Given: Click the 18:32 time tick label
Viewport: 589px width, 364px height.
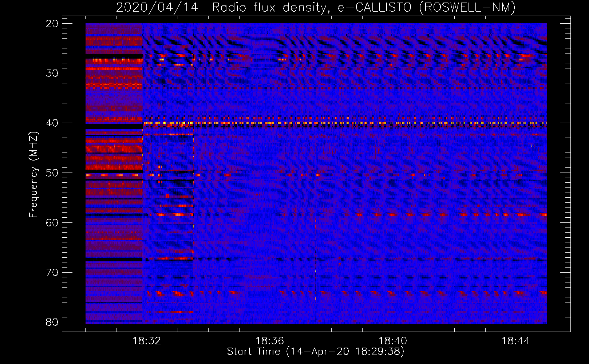Looking at the screenshot, I should pyautogui.click(x=147, y=341).
